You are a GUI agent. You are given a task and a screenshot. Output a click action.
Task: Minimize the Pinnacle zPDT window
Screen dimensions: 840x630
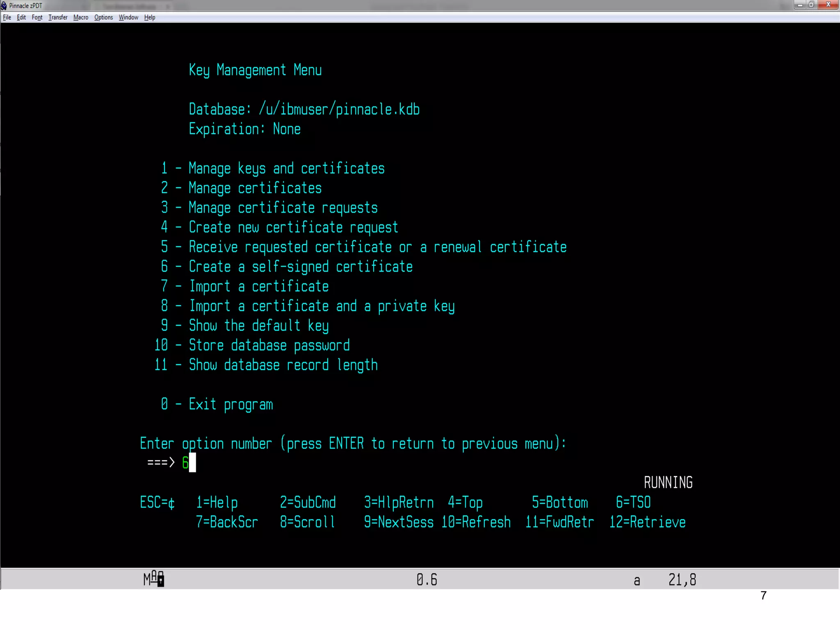coord(800,5)
